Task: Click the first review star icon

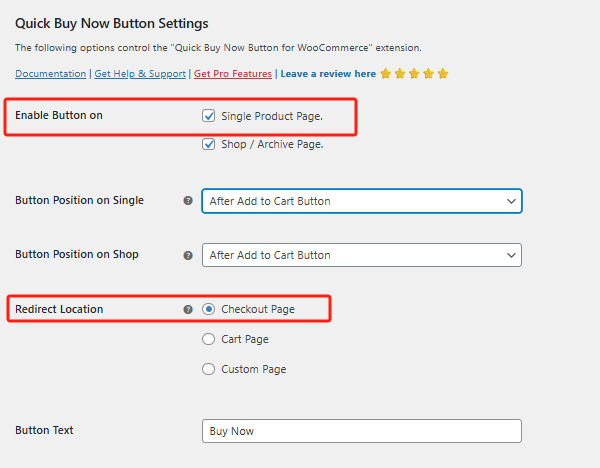Action: pyautogui.click(x=386, y=74)
